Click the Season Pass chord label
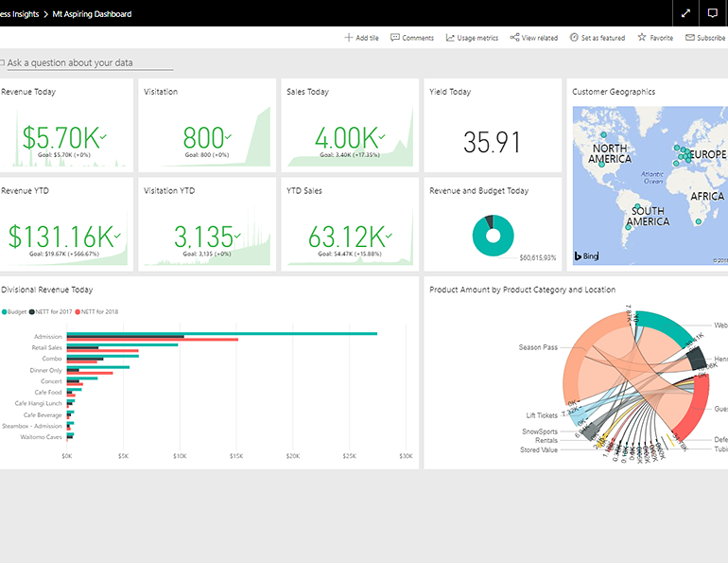Screen dimensions: 728x563 point(538,347)
